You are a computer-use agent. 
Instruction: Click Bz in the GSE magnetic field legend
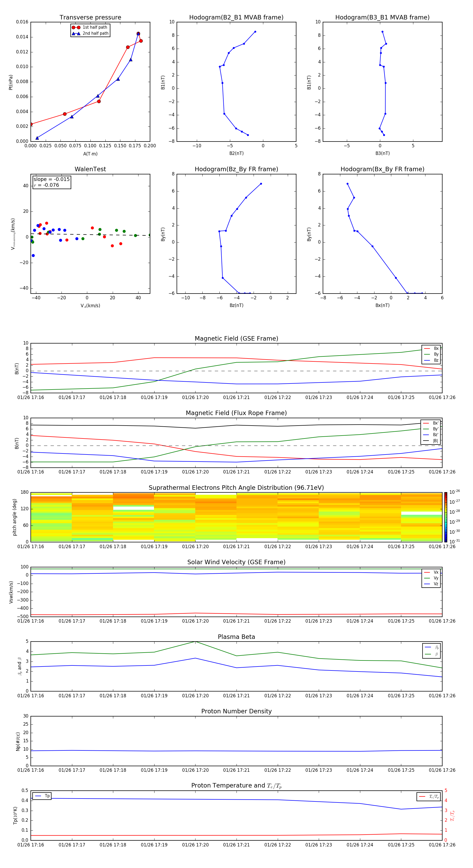pos(431,361)
